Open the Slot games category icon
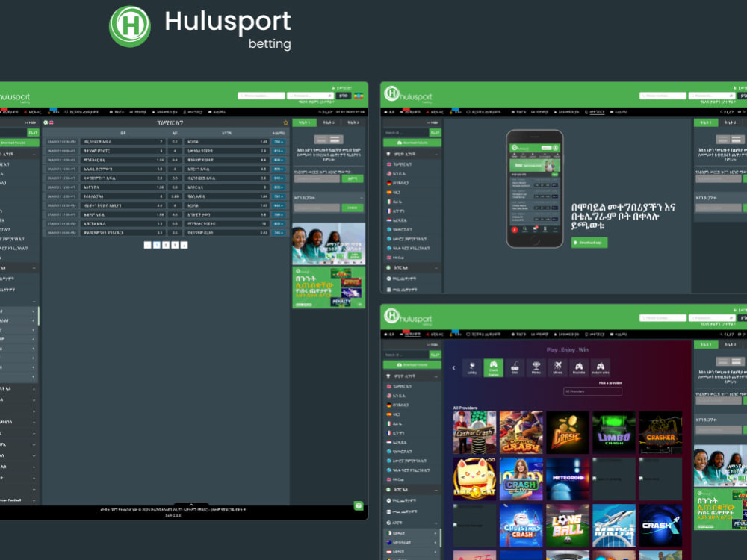This screenshot has height=560, width=747. click(515, 367)
